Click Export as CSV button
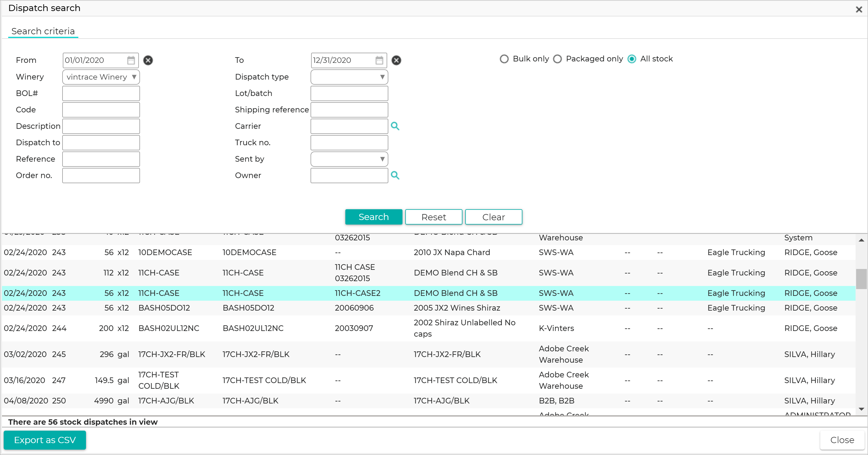 pyautogui.click(x=45, y=440)
